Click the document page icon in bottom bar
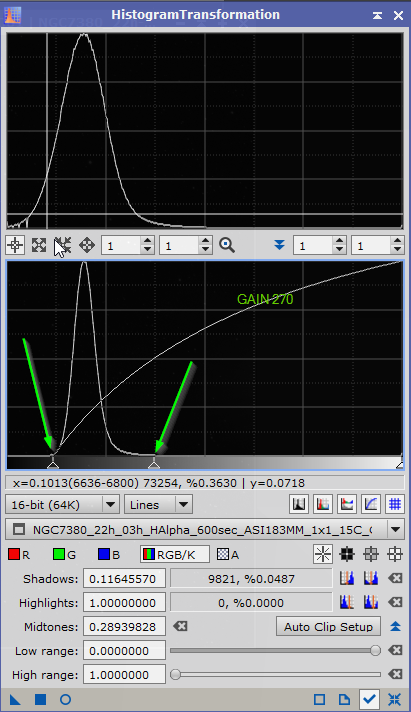411x712 pixels. 344,700
